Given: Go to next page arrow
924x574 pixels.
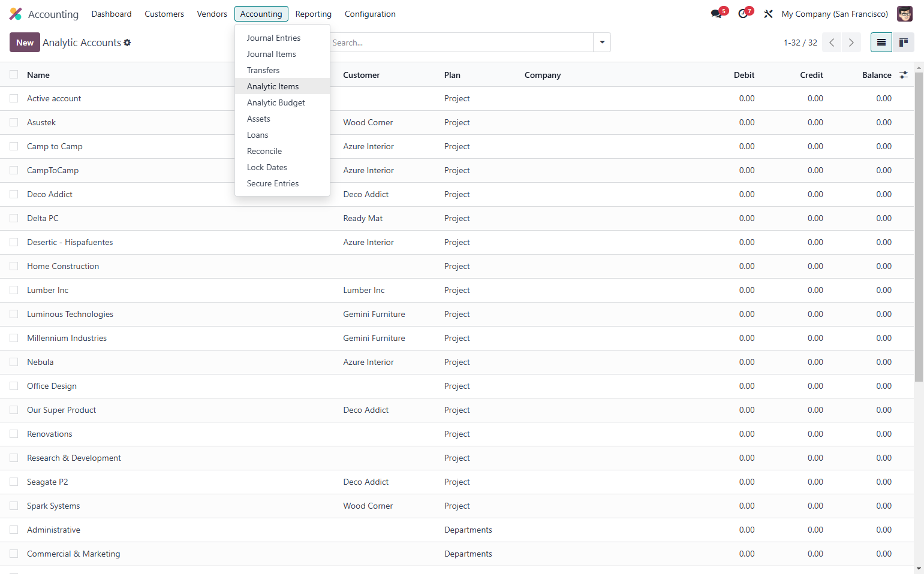Looking at the screenshot, I should [x=851, y=43].
